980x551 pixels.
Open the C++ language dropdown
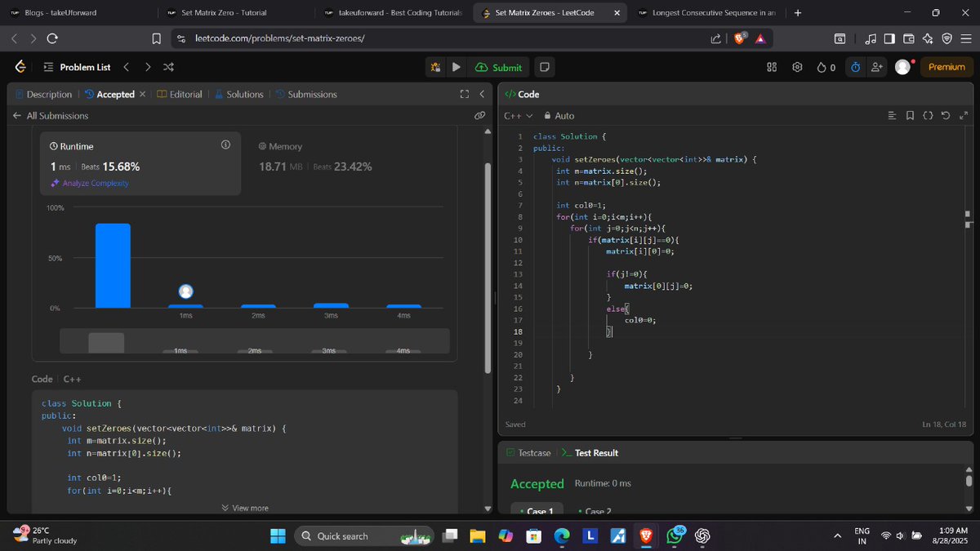click(518, 115)
